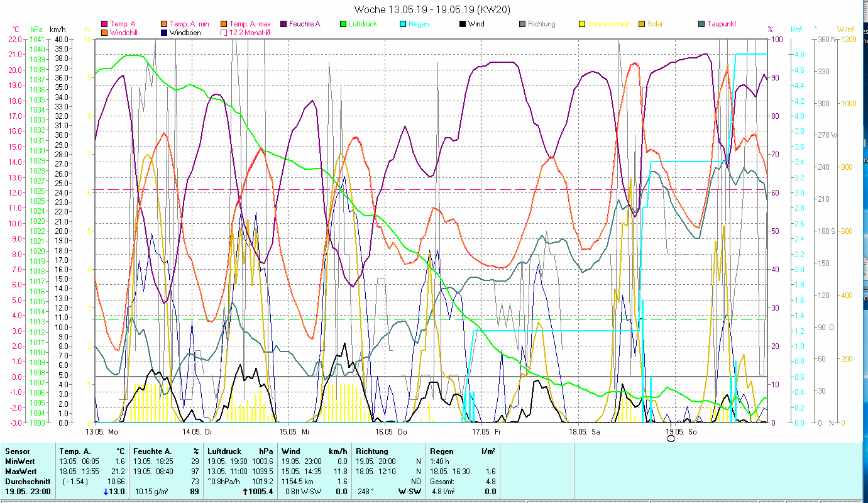
Task: Click the blue down arrow beside 13.0
Action: point(106,492)
